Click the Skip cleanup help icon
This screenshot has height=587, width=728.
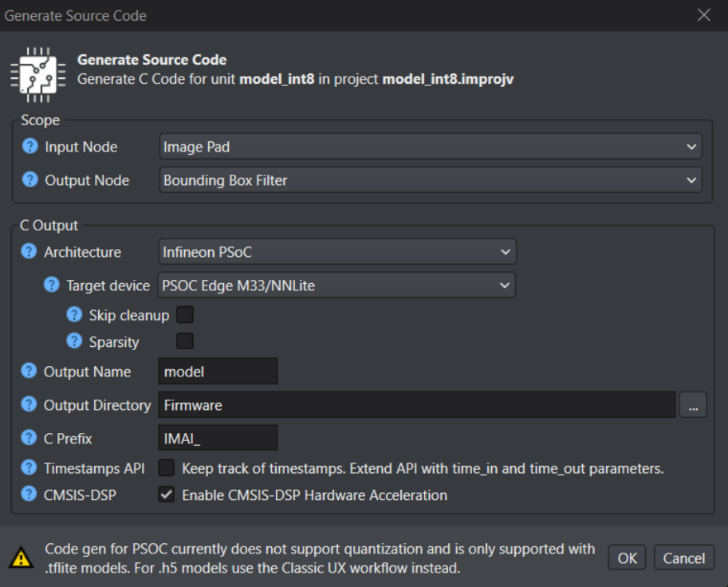click(74, 315)
